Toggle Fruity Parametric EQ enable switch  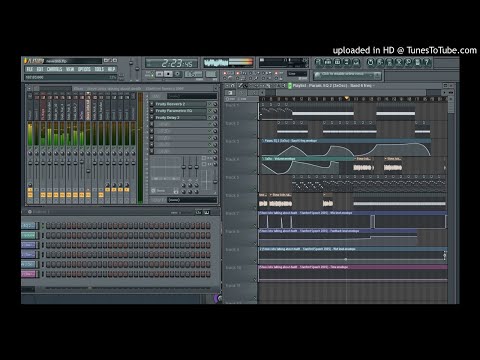click(x=210, y=111)
